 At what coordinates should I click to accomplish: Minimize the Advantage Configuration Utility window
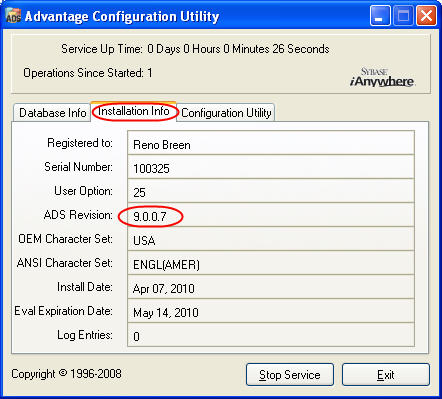coord(380,16)
